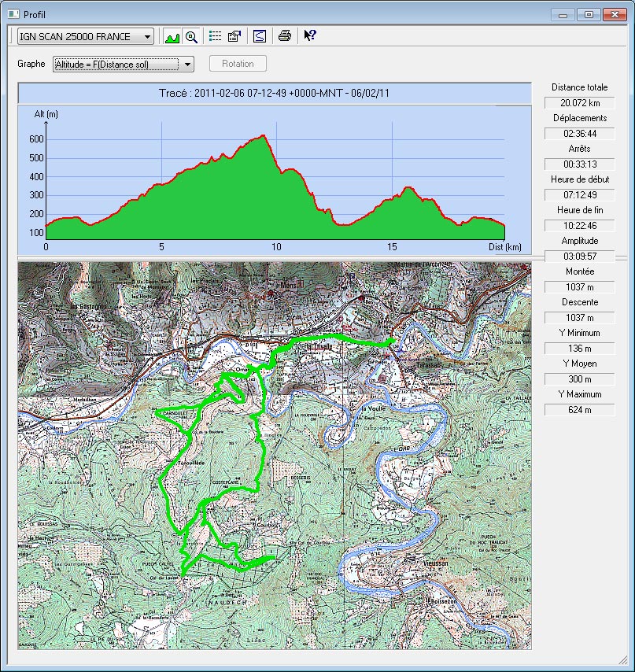Viewport: 635px width, 672px height.
Task: Click the green altitude profile graph icon
Action: point(172,36)
